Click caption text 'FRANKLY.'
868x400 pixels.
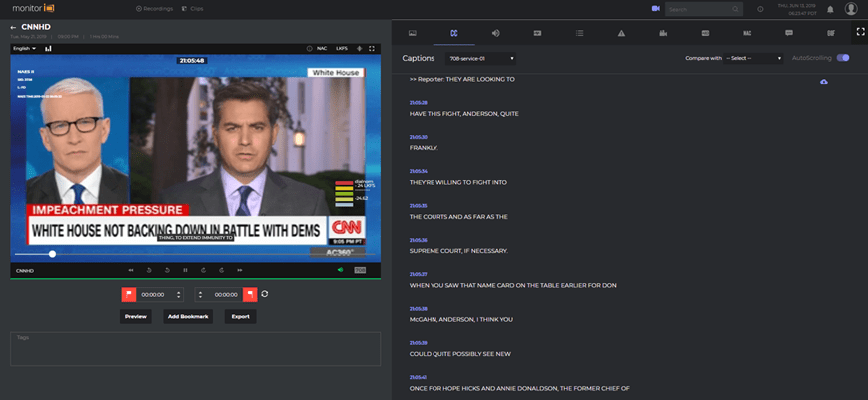[425, 148]
